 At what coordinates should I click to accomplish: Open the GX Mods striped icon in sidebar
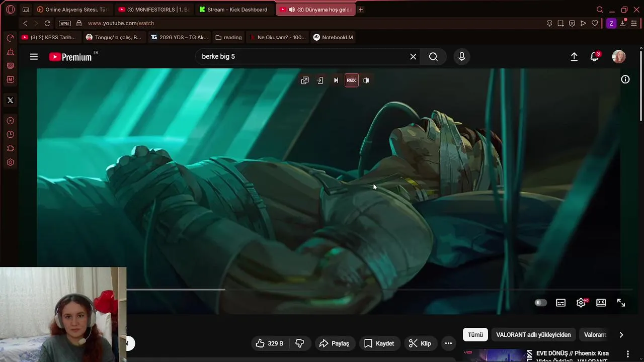point(10,66)
